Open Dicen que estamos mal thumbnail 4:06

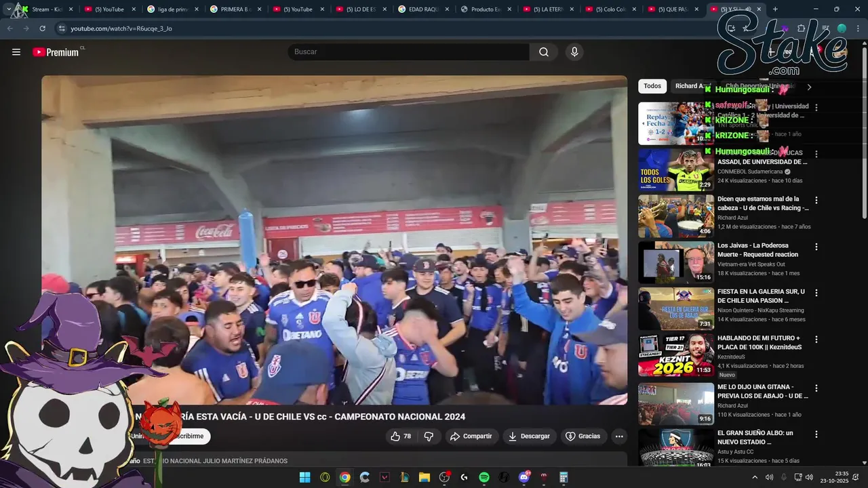(676, 216)
